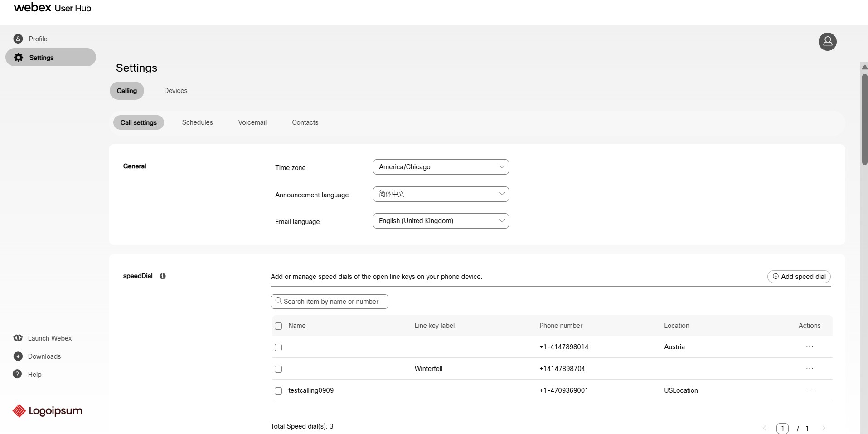Open the Time zone dropdown
868x434 pixels.
(441, 167)
